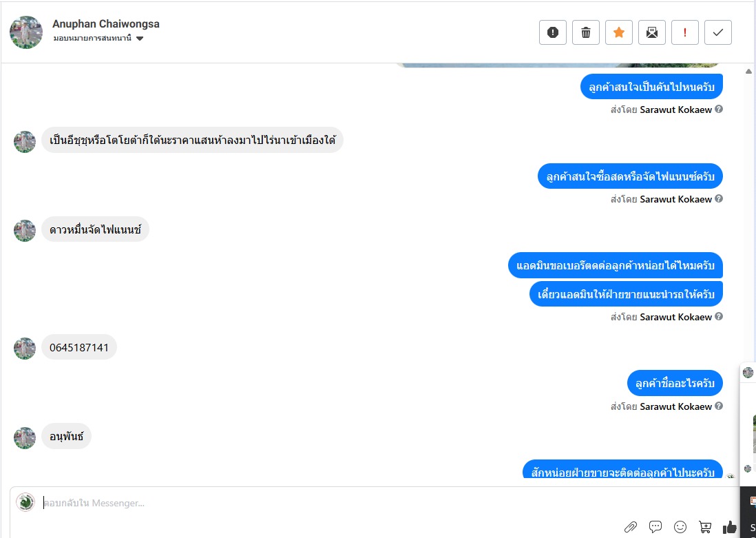This screenshot has height=538, width=756.
Task: Mark conversation as spam with exclamation circle icon
Action: coord(552,32)
